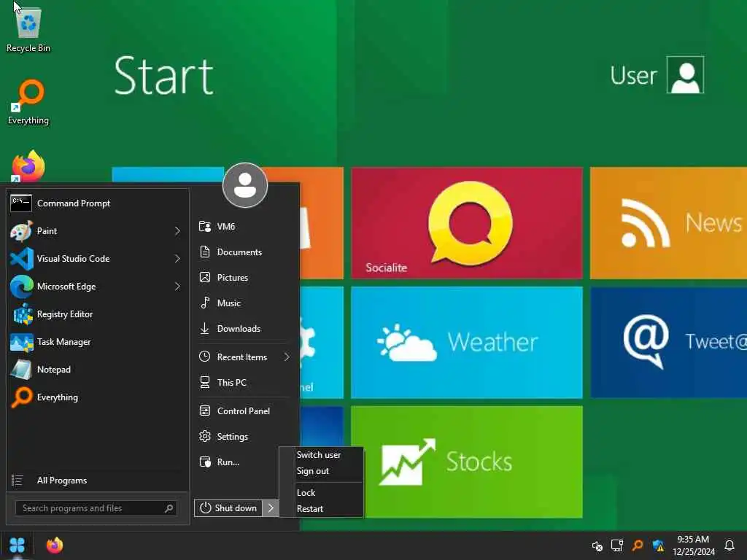
Task: Open the Stocks tile
Action: 466,462
